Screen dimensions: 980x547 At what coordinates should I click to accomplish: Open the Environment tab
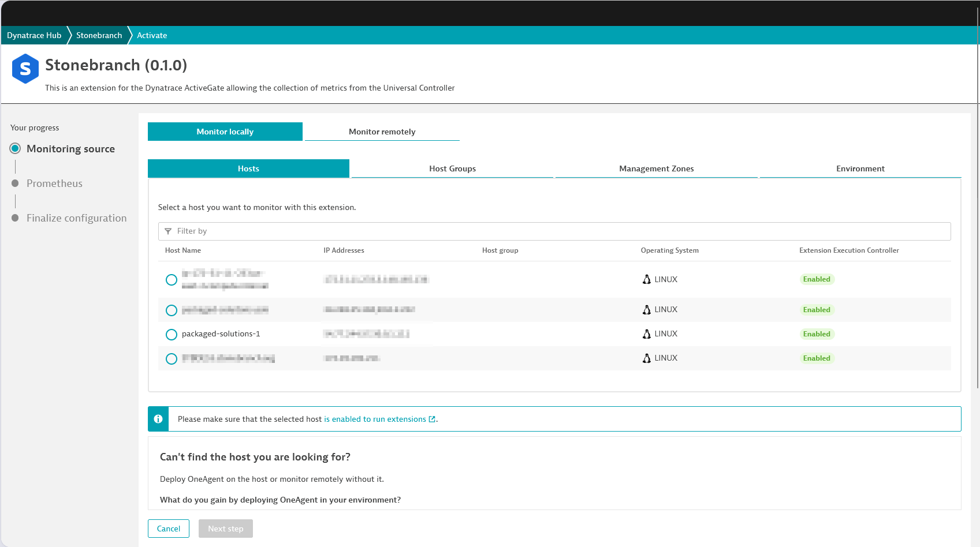860,168
